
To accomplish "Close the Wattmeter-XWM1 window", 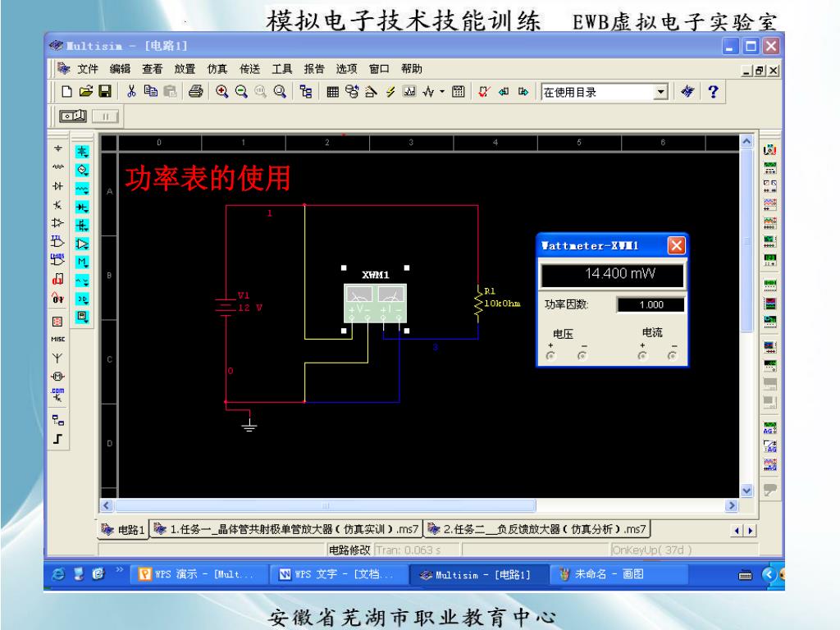I will tap(676, 245).
